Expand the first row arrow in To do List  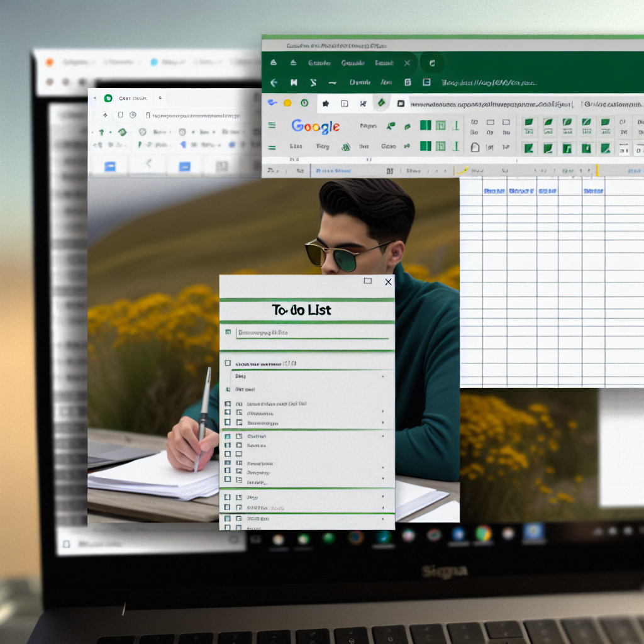383,376
